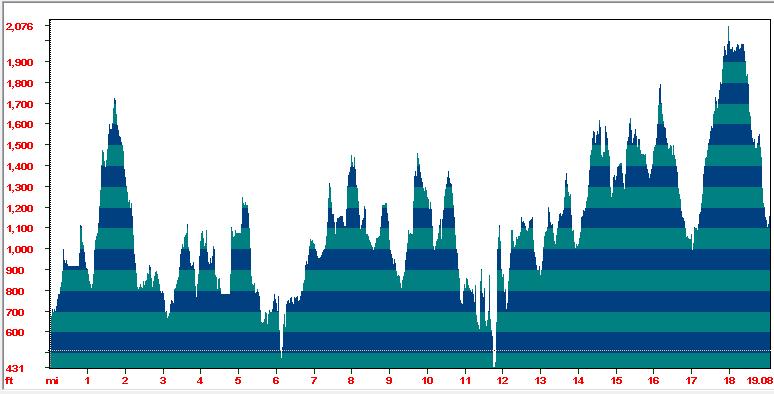Click mile 9 label on distance axis
Screen dimensions: 774x394
click(x=389, y=381)
